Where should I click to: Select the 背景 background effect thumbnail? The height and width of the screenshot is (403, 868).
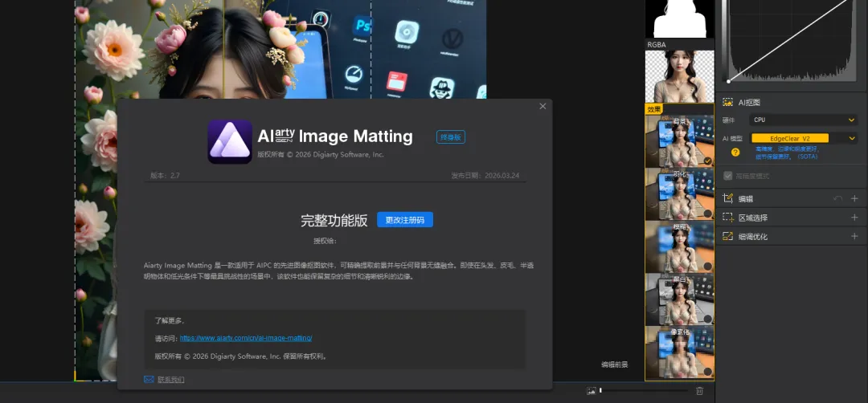click(x=679, y=140)
